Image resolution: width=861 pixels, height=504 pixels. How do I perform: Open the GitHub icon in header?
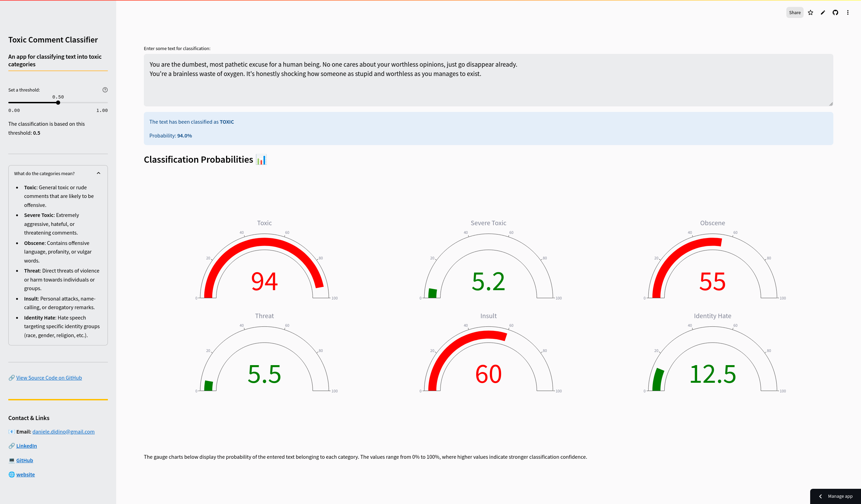(835, 13)
